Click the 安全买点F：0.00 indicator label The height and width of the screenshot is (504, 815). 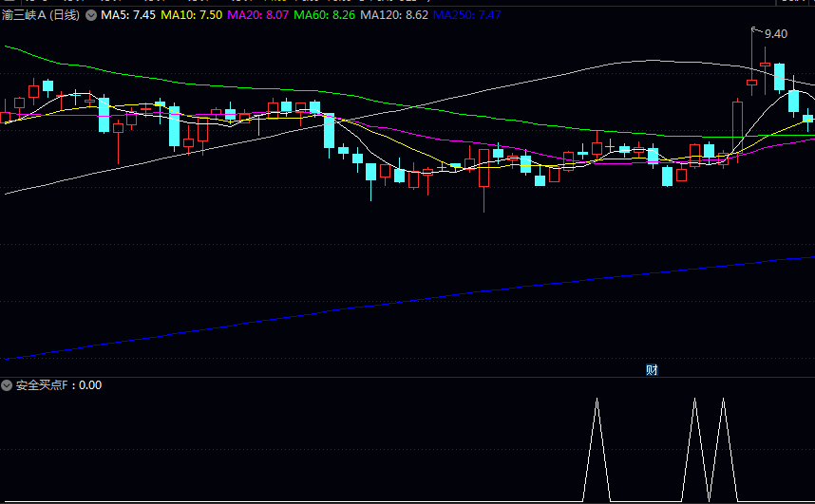[x=59, y=385]
